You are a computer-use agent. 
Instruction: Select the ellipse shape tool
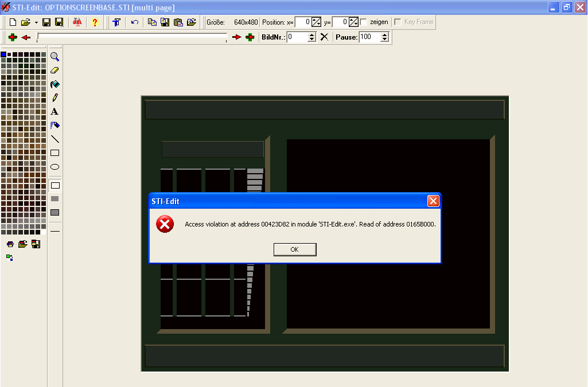(55, 167)
